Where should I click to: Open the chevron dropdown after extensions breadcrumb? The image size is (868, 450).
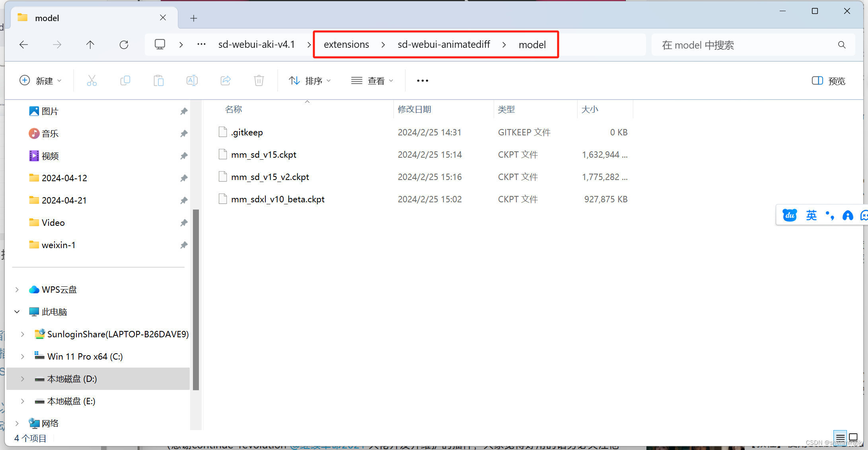click(383, 45)
